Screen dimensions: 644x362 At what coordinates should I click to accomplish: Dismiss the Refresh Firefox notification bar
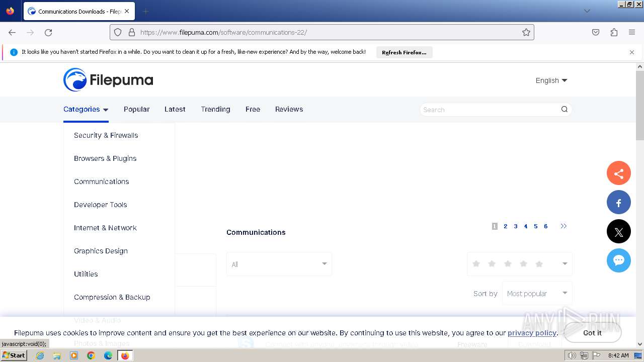tap(632, 52)
